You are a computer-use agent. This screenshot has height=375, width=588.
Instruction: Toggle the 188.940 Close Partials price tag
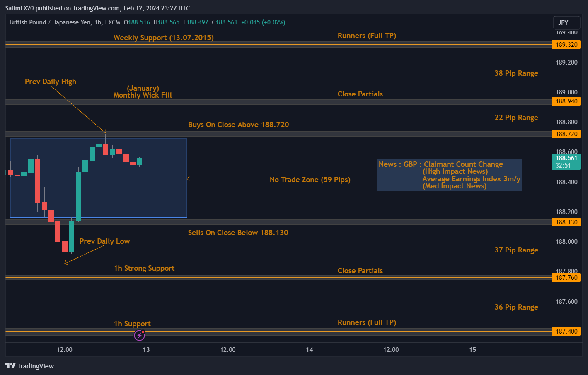coord(566,101)
